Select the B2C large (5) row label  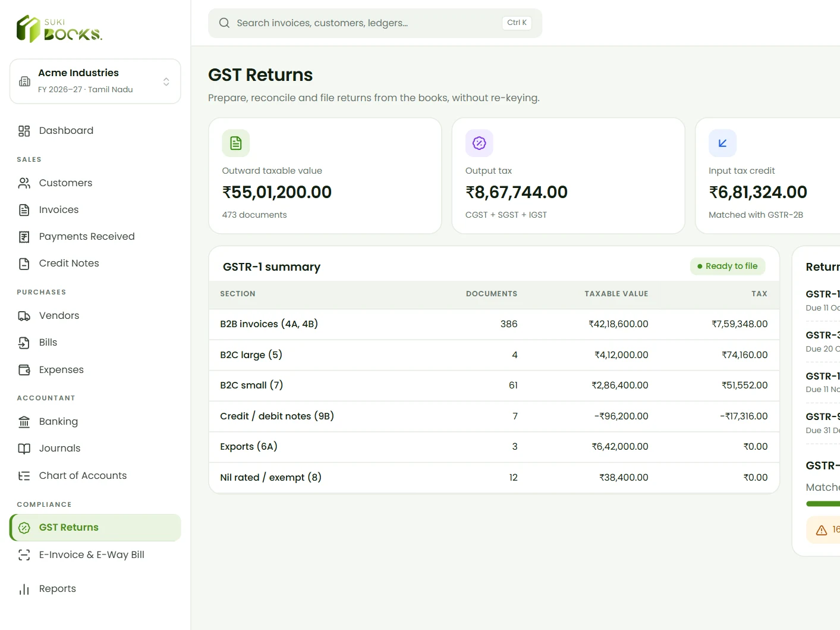coord(251,355)
